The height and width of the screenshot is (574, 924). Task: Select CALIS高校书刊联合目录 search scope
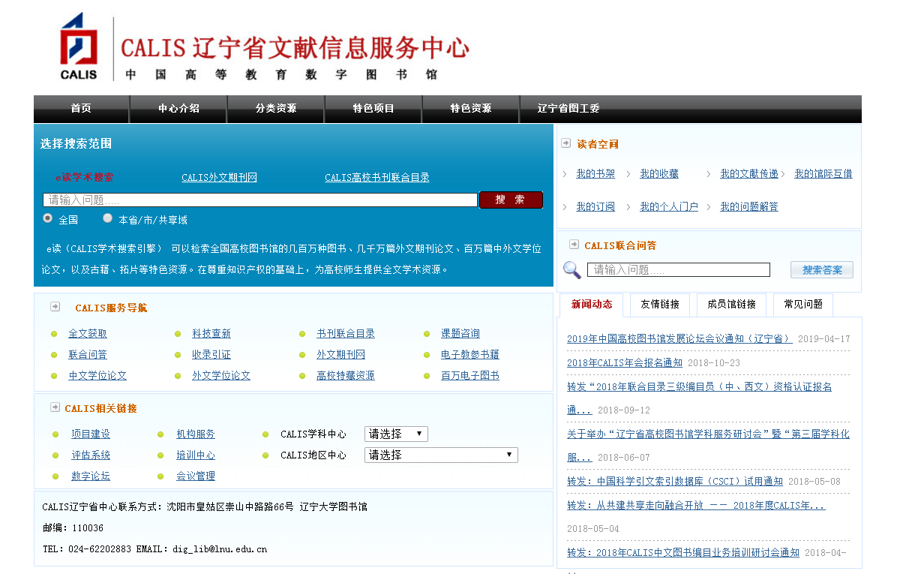pos(377,178)
